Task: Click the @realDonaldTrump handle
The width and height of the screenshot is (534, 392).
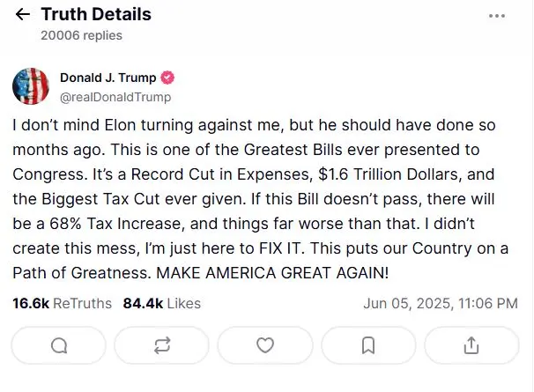Action: coord(115,97)
